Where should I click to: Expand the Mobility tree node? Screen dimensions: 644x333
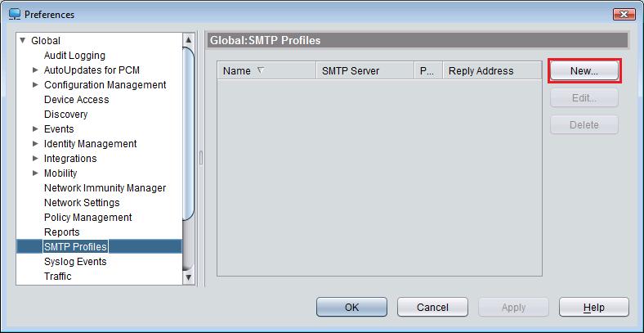coord(35,173)
